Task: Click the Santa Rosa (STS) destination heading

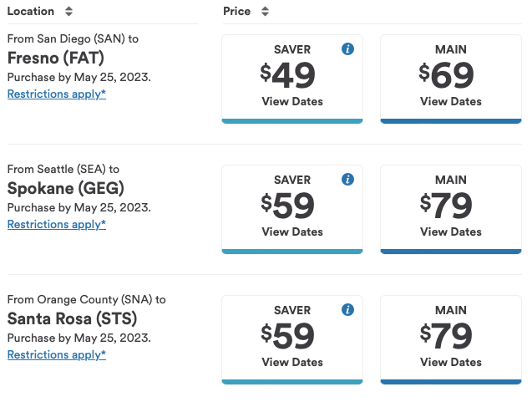Action: 72,318
